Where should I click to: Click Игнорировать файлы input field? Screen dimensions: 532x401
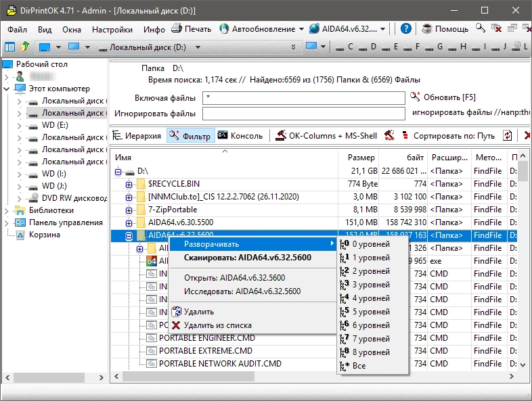(304, 114)
